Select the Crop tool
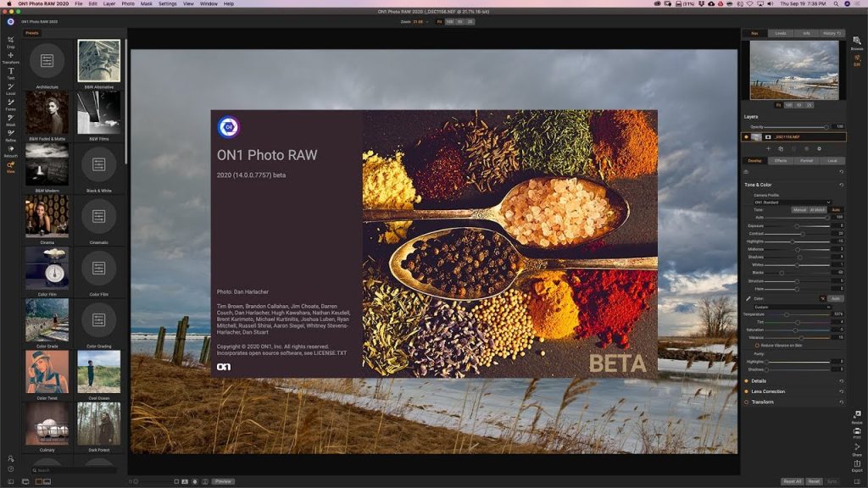Screen dimensions: 868x488 pos(10,40)
